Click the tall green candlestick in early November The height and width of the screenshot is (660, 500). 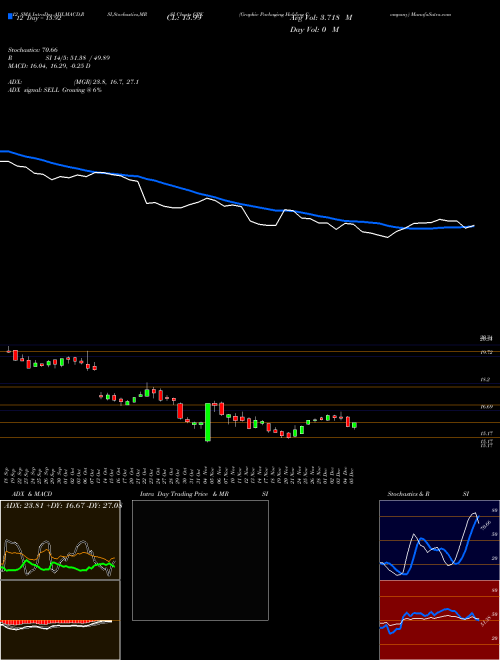207,422
